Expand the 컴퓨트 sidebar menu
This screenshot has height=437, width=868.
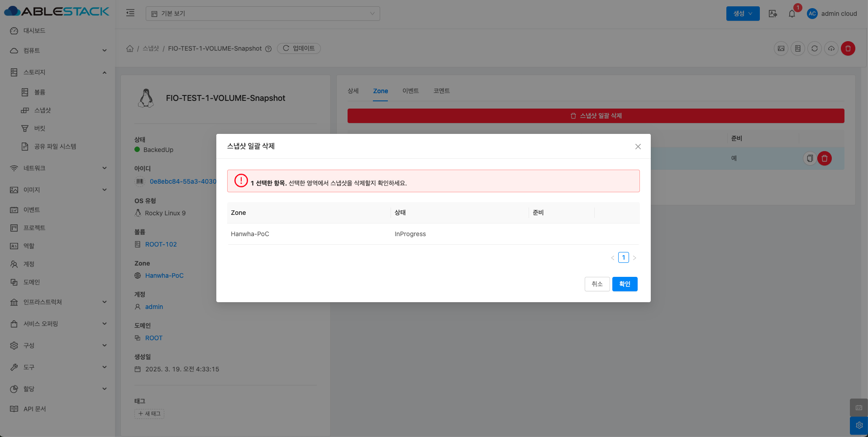58,51
